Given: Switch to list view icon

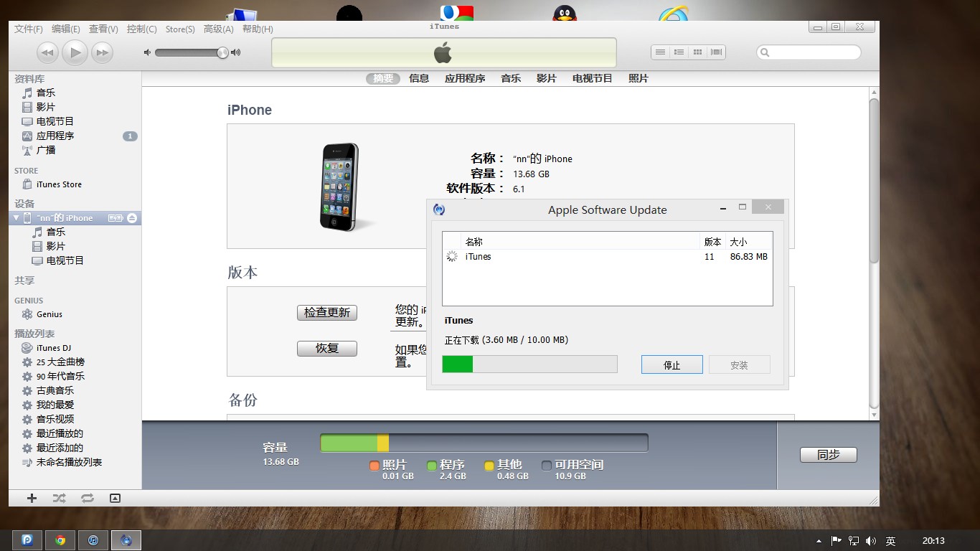Looking at the screenshot, I should tap(660, 52).
